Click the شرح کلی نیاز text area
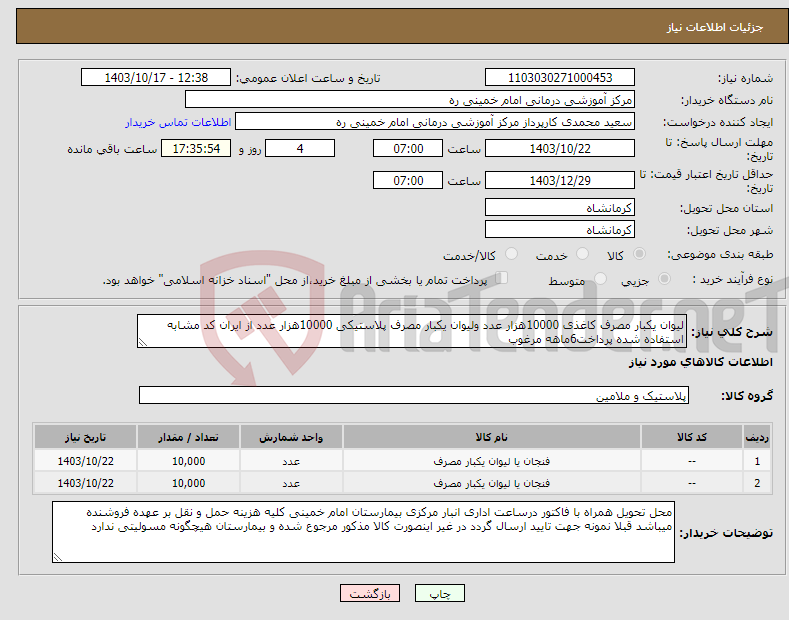The image size is (789, 620). [412, 331]
